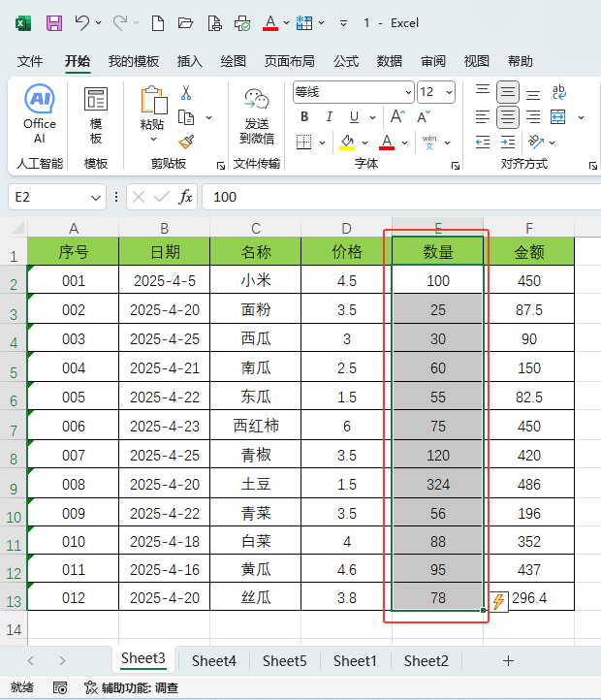This screenshot has height=700, width=601.
Task: Click the flash fill lightning icon near F13
Action: [499, 601]
